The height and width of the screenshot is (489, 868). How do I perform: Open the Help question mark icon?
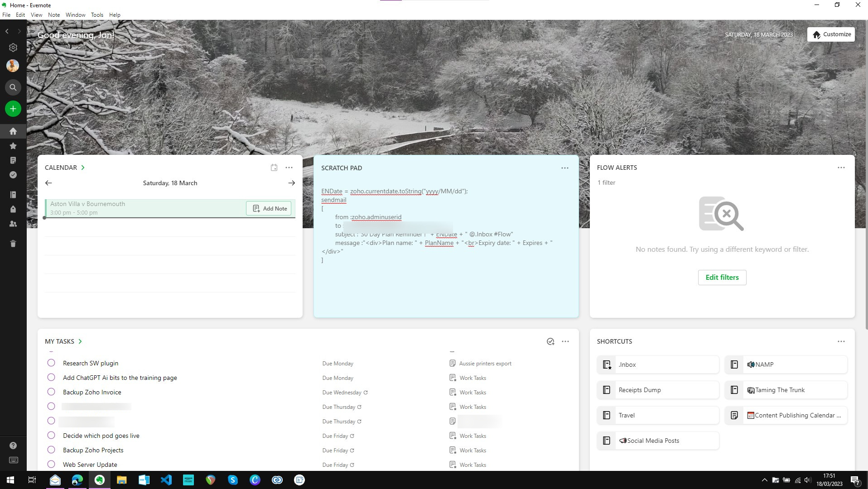coord(13,446)
